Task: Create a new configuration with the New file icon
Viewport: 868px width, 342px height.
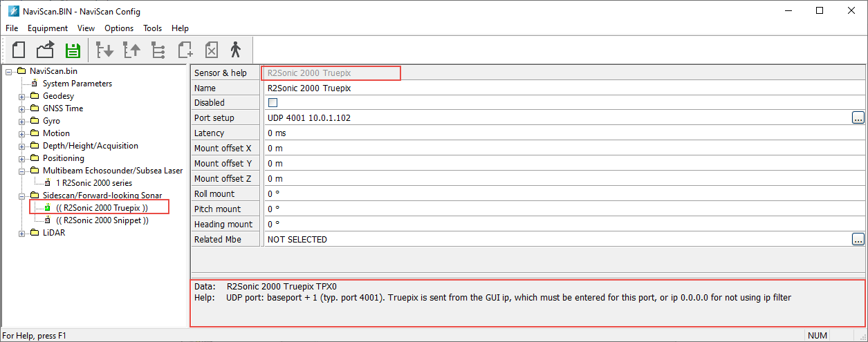Action: pos(19,50)
